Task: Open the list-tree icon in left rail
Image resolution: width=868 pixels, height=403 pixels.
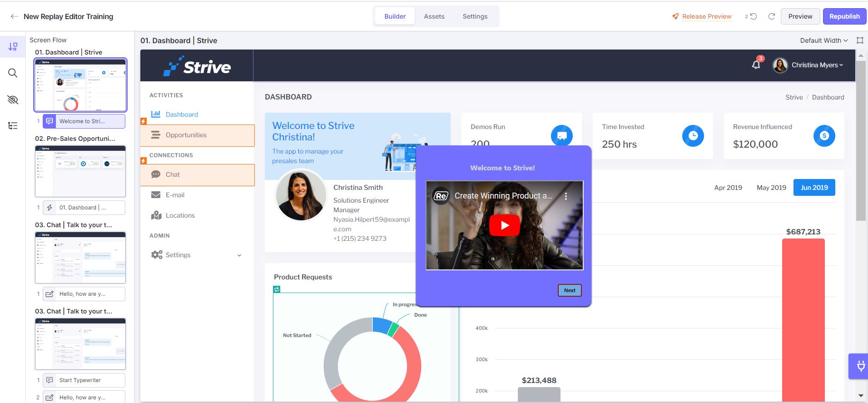Action: pyautogui.click(x=13, y=126)
